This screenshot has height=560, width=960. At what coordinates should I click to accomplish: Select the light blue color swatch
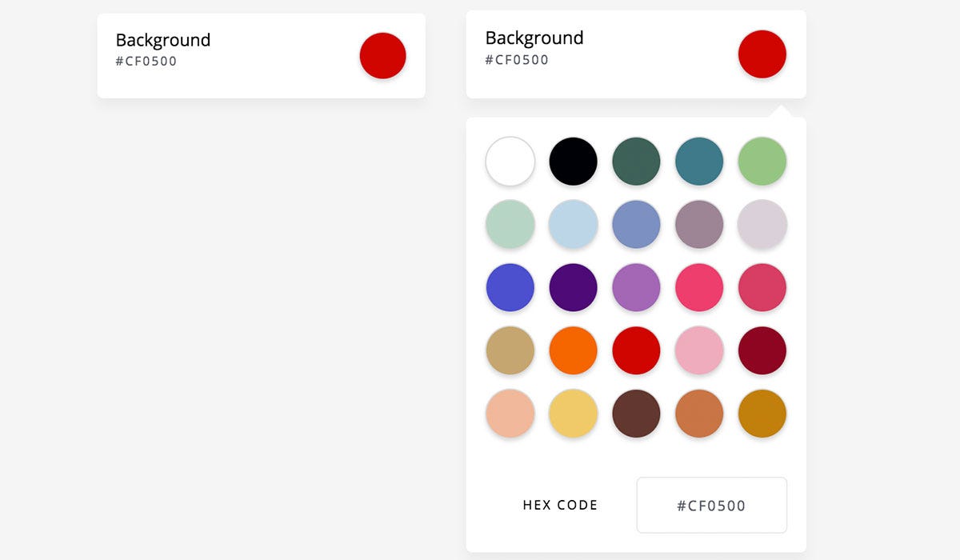point(573,224)
